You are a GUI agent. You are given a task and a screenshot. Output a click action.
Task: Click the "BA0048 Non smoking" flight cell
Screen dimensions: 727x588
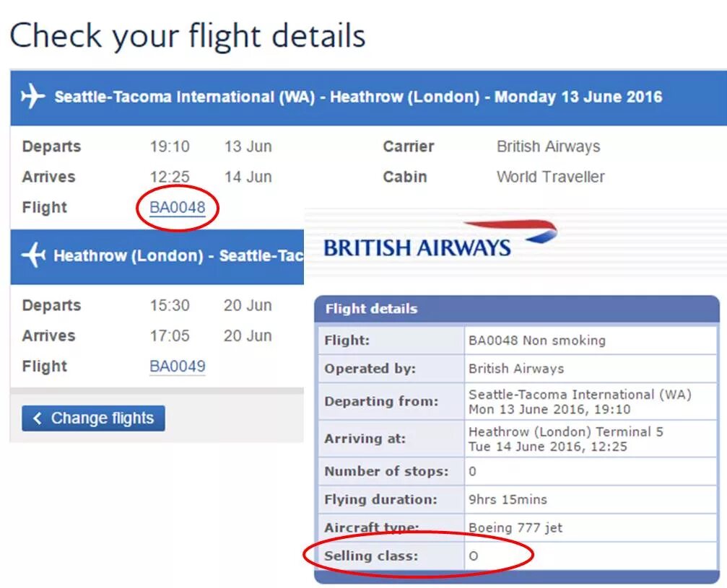click(536, 340)
